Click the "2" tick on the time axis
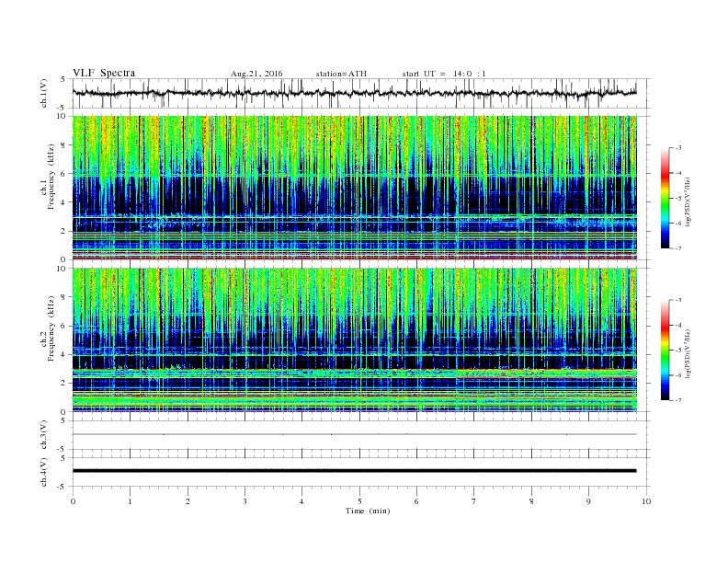The height and width of the screenshot is (563, 728). coord(188,501)
